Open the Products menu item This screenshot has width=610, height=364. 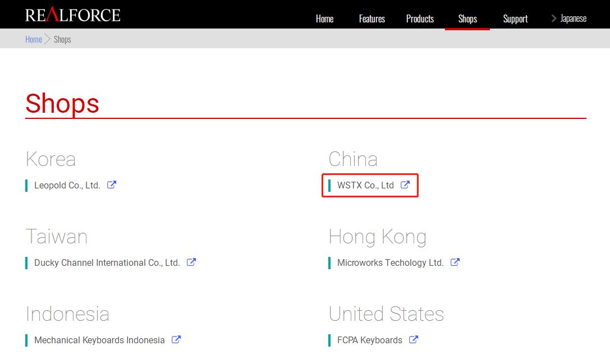tap(420, 19)
